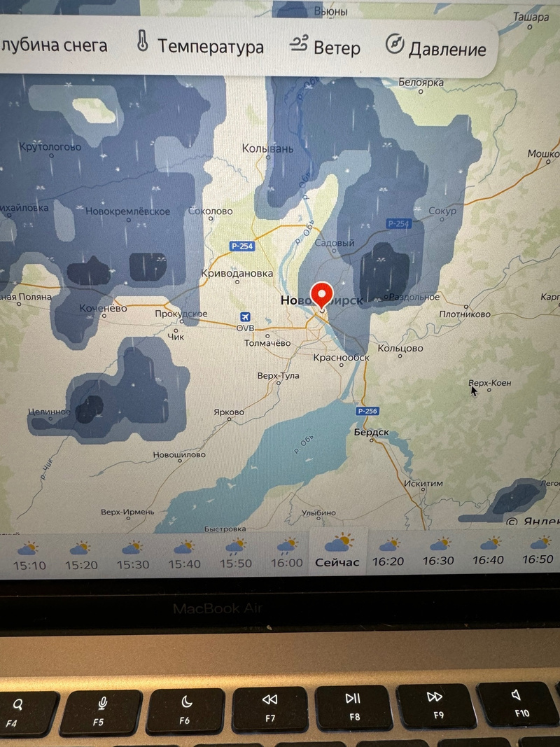Screen dimensions: 560x747
Task: Click the Раздольное label on the map
Action: tap(414, 297)
